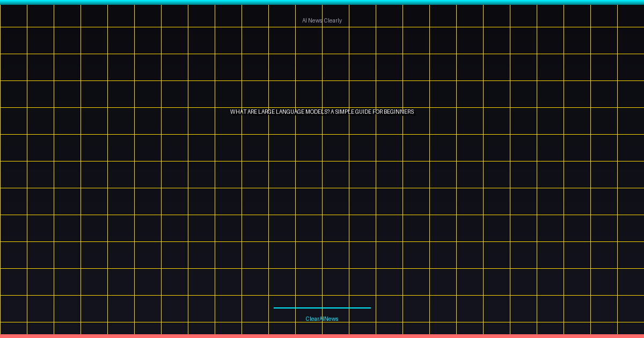Viewport: 644px width, 338px height.
Task: Click the cyan accent bar along the top edge
Action: tap(322, 2)
